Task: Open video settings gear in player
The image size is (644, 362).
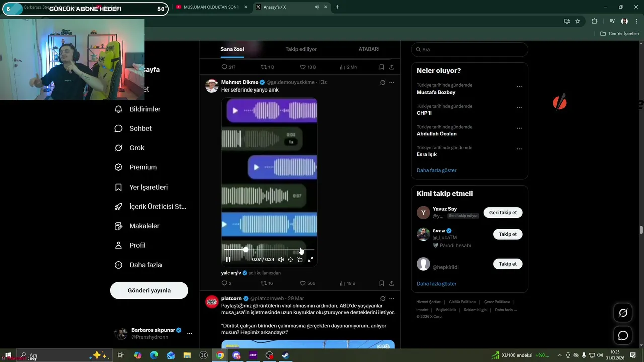Action: tap(290, 260)
